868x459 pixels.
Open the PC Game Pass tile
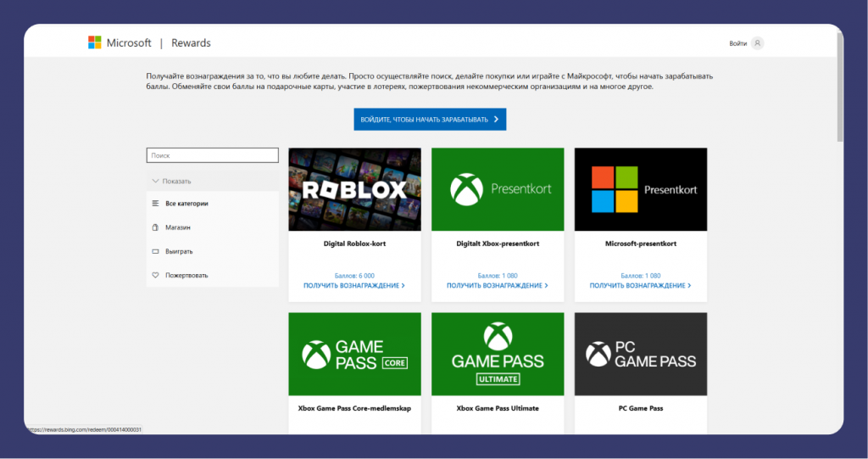point(640,354)
